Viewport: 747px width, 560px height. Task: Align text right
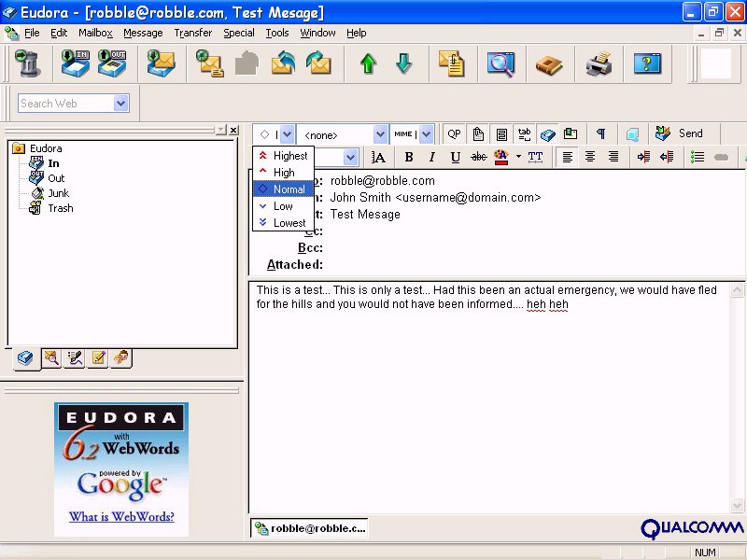[x=613, y=157]
